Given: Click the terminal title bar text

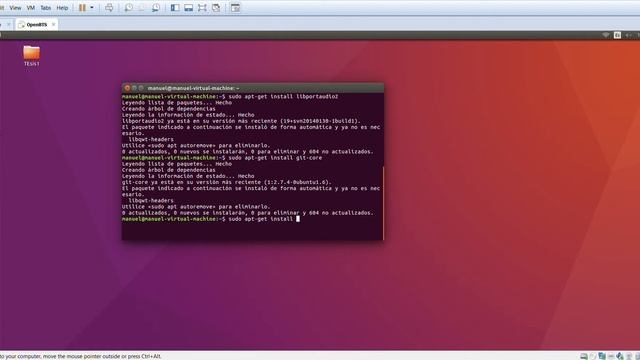Looking at the screenshot, I should pyautogui.click(x=193, y=88).
